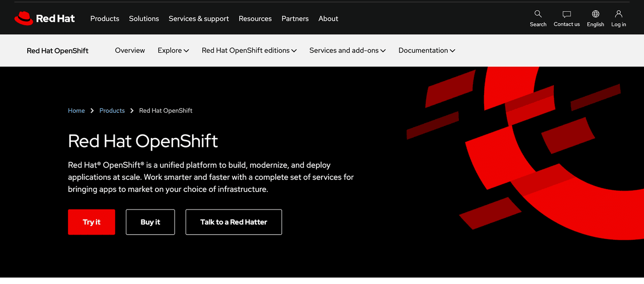Click the Red Hat OpenShift breadcrumb text
This screenshot has height=284, width=644.
166,110
